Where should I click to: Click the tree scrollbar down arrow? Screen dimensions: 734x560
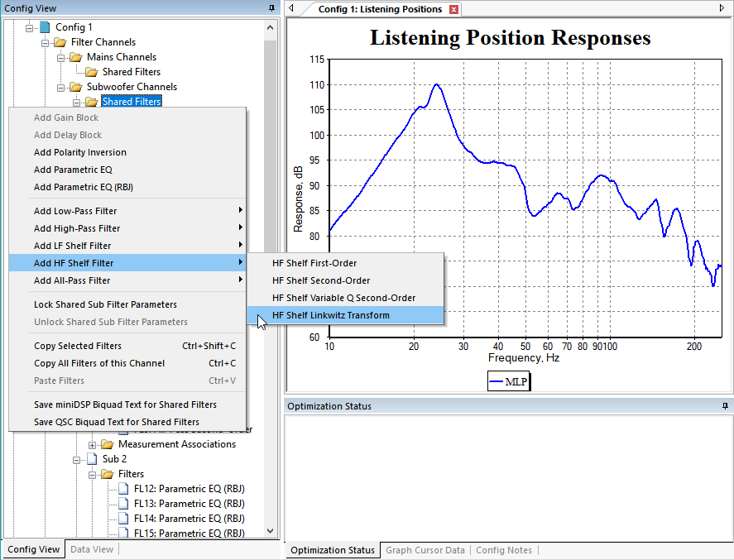tap(270, 530)
